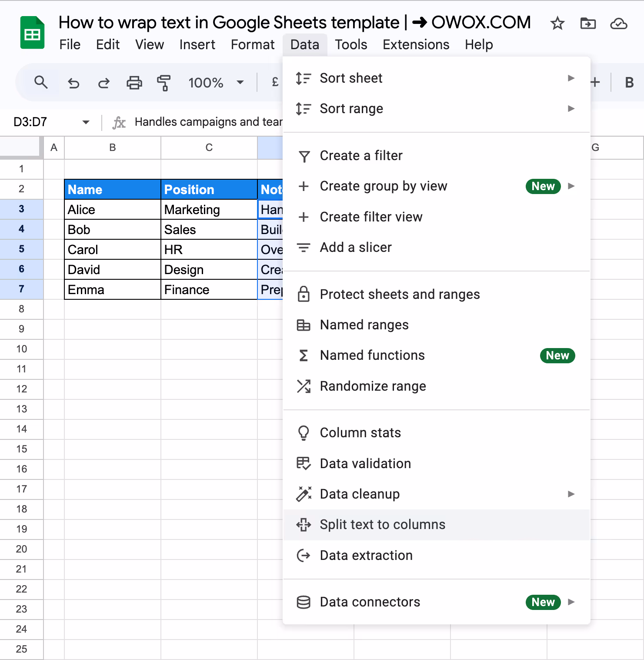Click the document title to rename
This screenshot has width=644, height=660.
[x=294, y=22]
